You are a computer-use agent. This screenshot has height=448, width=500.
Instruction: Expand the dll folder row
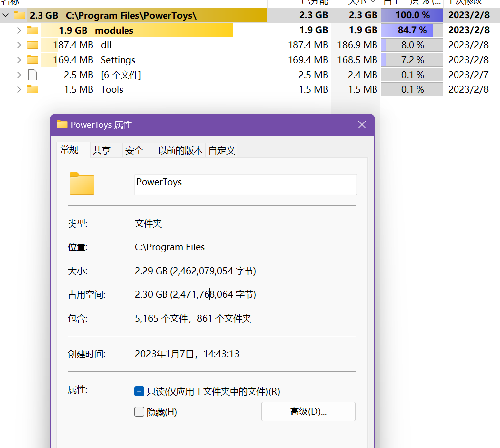(x=19, y=45)
